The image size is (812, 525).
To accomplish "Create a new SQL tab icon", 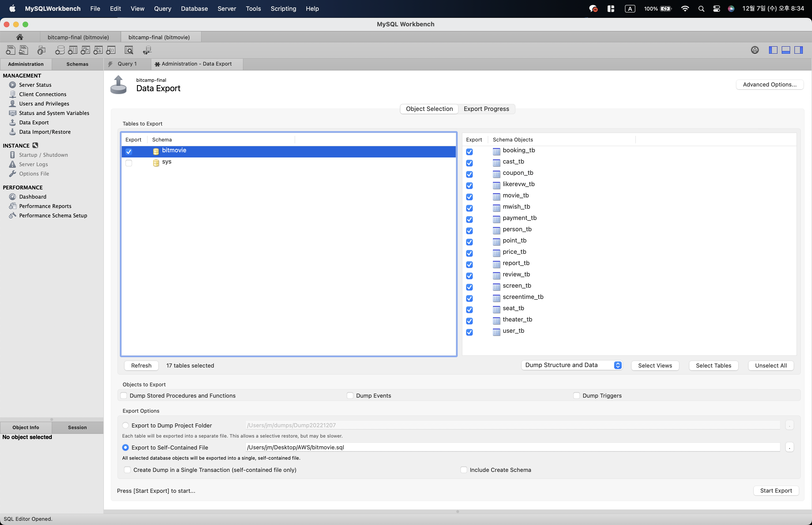I will (10, 50).
